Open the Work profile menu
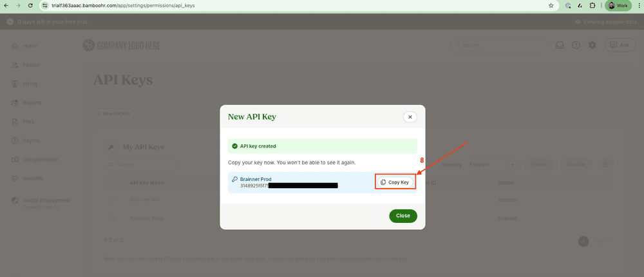Image resolution: width=644 pixels, height=277 pixels. click(x=618, y=6)
